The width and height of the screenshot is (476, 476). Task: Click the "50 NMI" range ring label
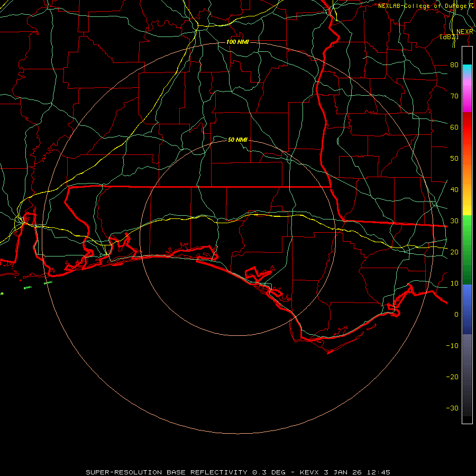point(237,140)
